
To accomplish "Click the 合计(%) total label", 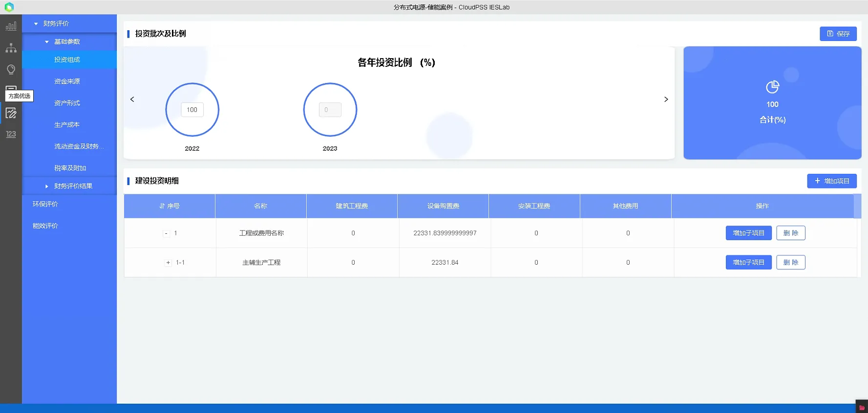I will point(772,120).
